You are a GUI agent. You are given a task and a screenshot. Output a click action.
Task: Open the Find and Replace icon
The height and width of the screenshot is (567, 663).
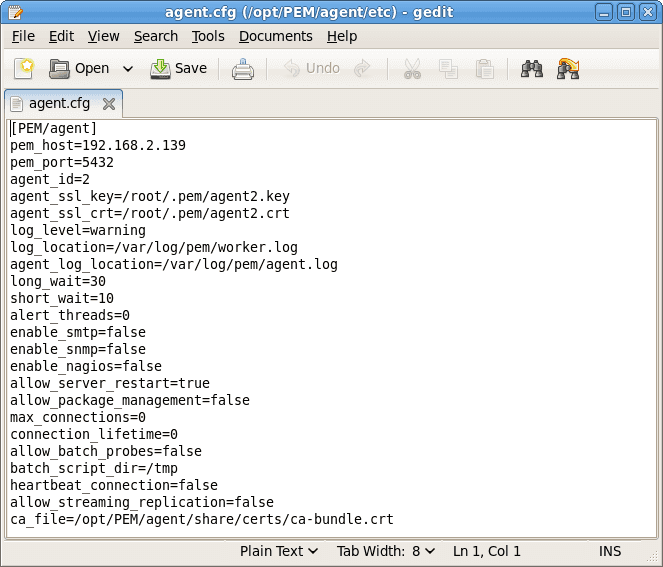point(569,69)
